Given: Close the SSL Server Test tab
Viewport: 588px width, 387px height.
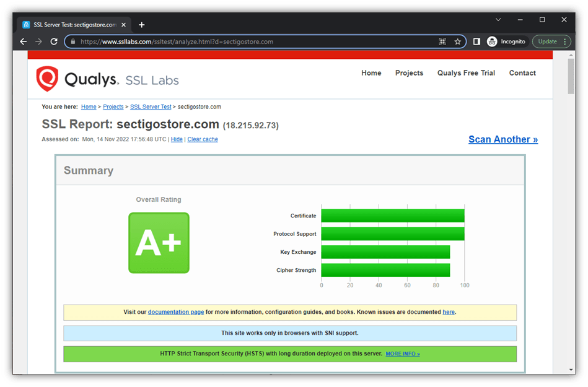Looking at the screenshot, I should click(123, 25).
